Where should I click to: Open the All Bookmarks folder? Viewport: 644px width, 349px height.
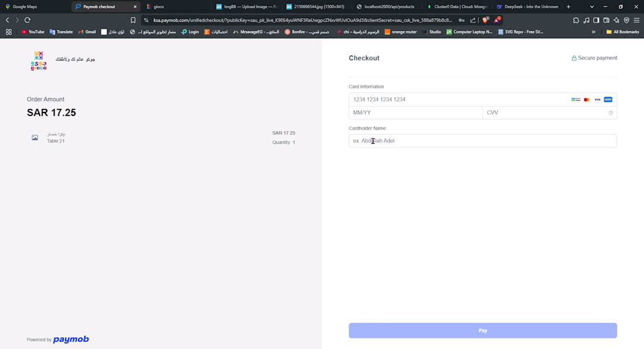(x=623, y=32)
